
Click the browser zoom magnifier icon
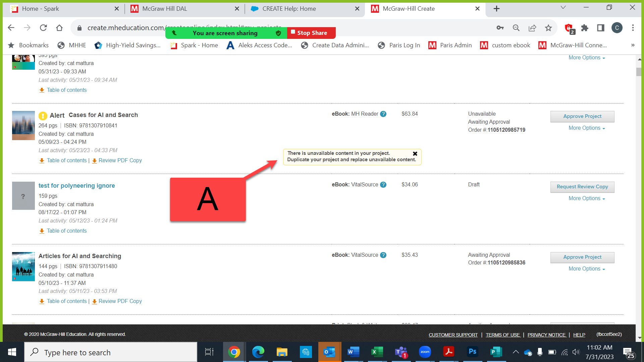coord(516,28)
